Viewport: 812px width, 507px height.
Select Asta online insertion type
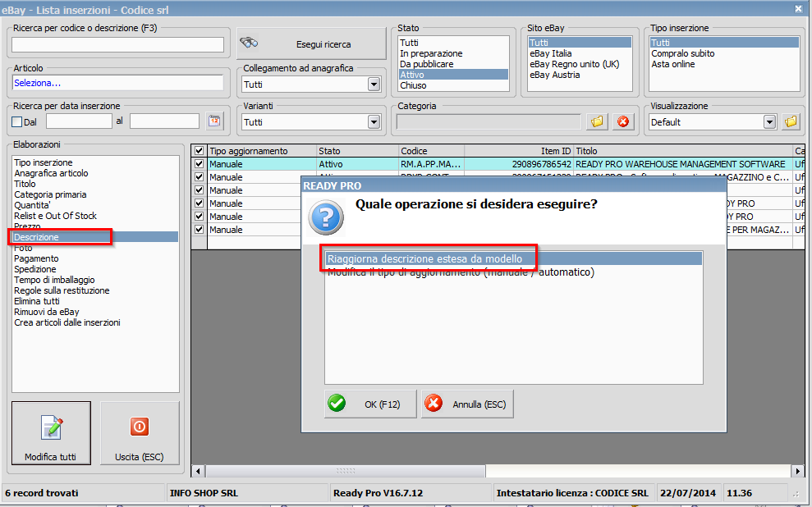724,64
